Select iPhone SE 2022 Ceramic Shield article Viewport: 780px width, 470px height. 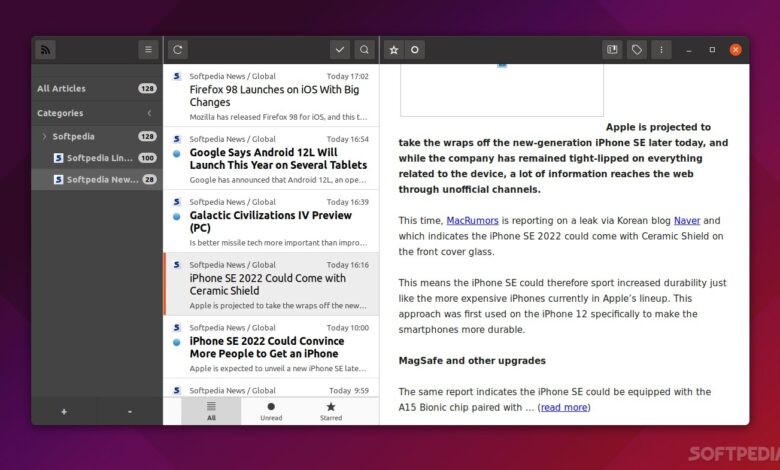pos(271,284)
